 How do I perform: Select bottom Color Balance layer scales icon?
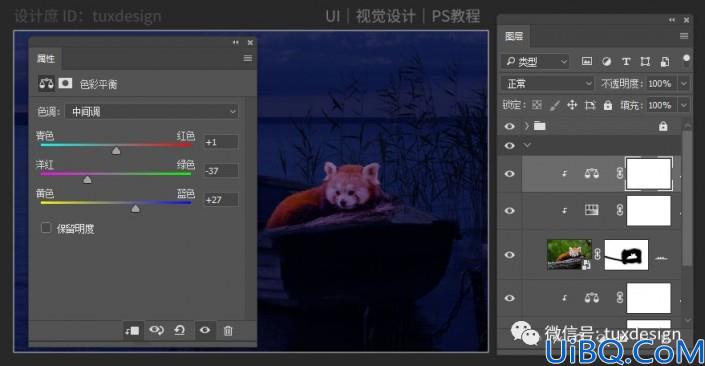click(x=591, y=298)
